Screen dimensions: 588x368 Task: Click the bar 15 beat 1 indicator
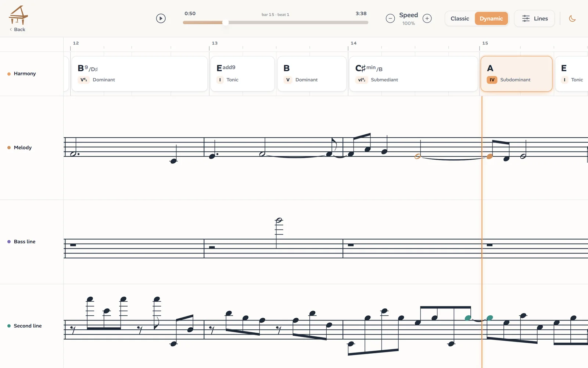(x=275, y=15)
